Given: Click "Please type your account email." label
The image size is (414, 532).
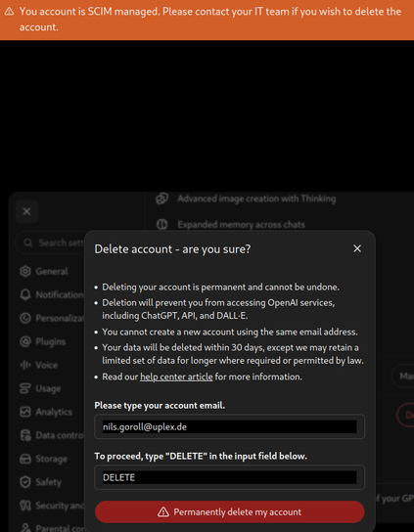Looking at the screenshot, I should 160,406.
